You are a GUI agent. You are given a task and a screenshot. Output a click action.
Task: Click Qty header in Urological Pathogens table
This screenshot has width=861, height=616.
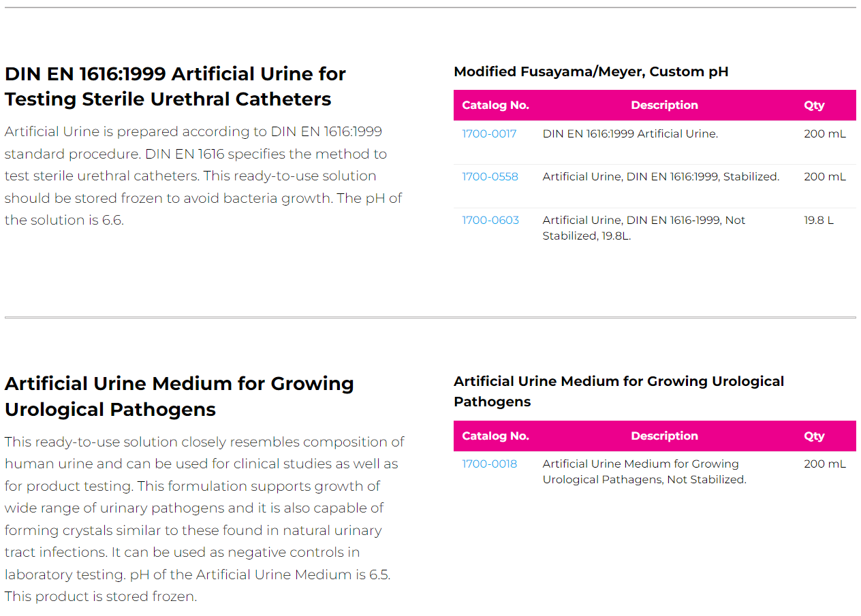(x=814, y=436)
